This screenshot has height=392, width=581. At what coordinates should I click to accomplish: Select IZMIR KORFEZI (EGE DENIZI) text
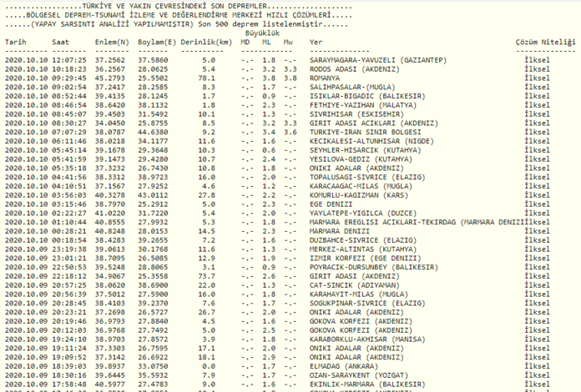click(366, 259)
